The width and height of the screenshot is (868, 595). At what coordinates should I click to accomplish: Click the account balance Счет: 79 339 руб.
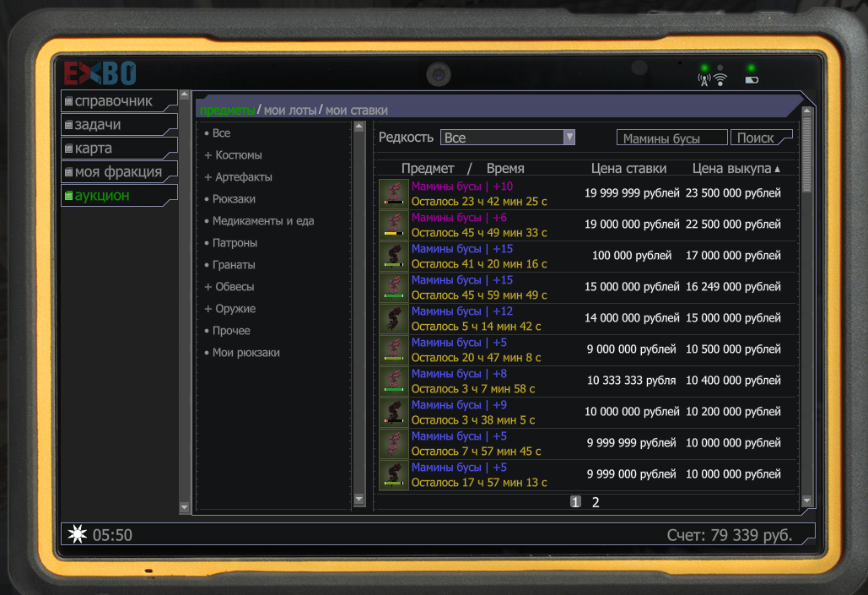729,535
